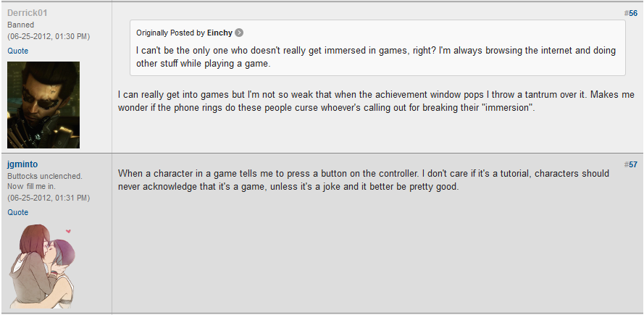
Task: Click the view-post arrow icon beside Einchy
Action: (239, 33)
